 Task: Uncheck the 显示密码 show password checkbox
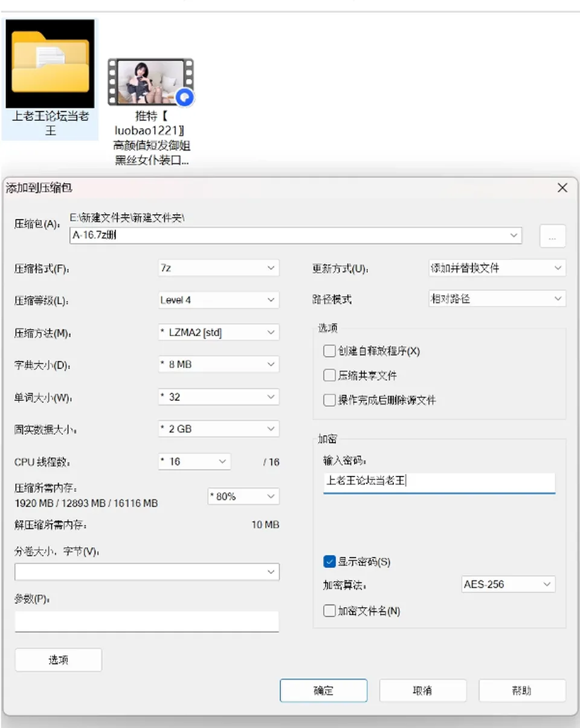[x=329, y=562]
